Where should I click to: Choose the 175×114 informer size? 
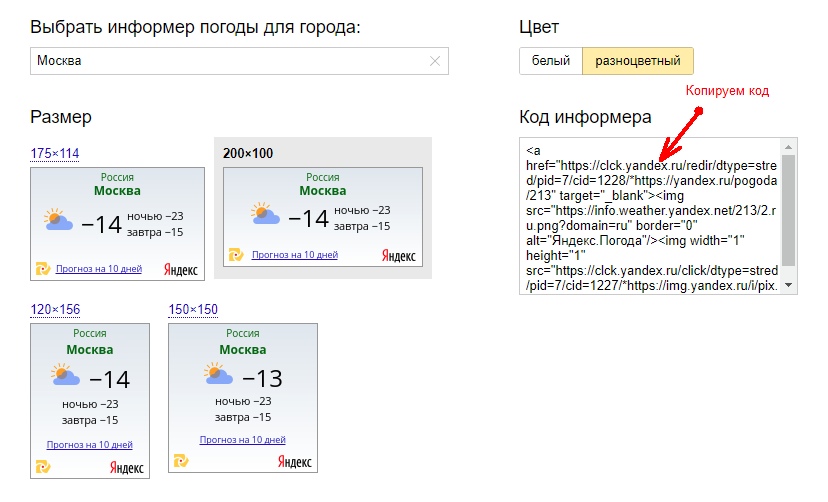(x=55, y=154)
